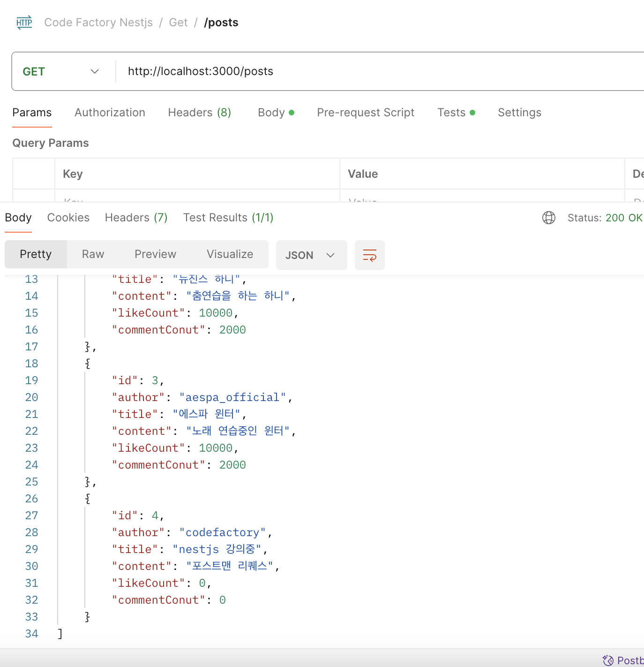This screenshot has width=644, height=667.
Task: Click the "춤연습을 하는 하니" content value
Action: pyautogui.click(x=238, y=296)
